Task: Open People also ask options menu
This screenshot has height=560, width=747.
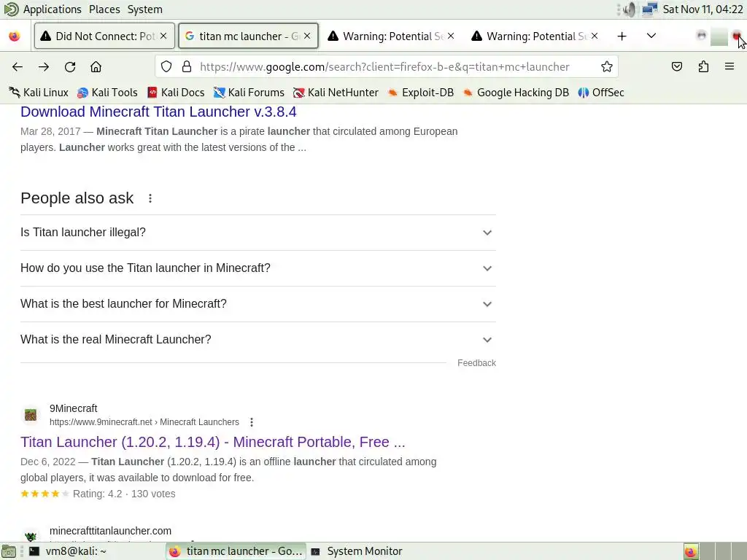Action: click(x=150, y=198)
